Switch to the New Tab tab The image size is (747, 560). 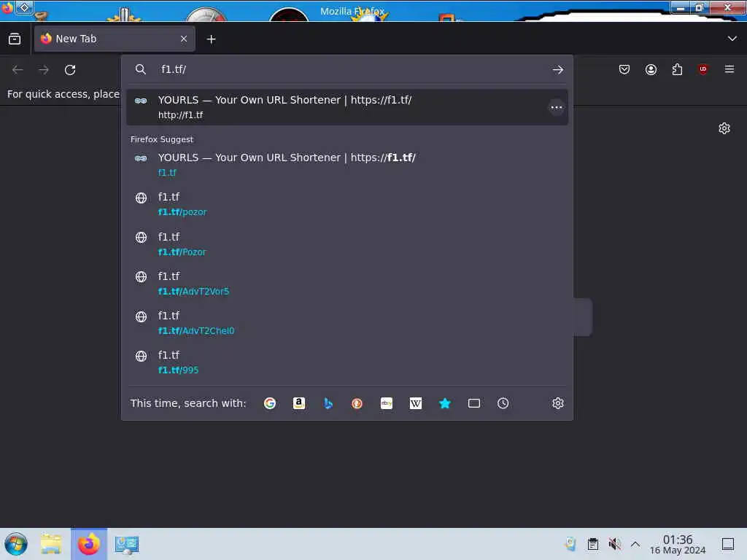(x=115, y=39)
